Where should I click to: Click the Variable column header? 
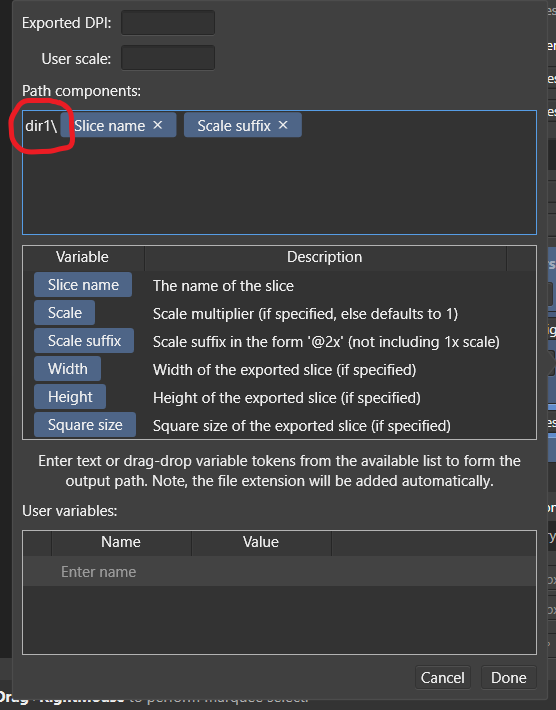point(83,257)
